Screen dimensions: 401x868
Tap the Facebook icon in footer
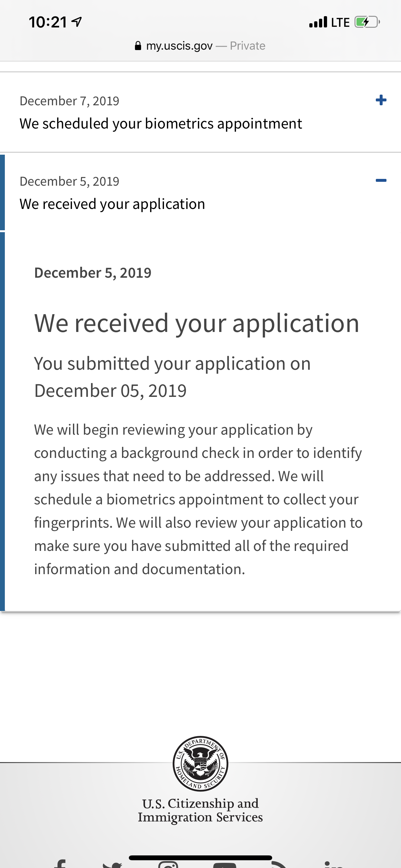click(x=60, y=863)
